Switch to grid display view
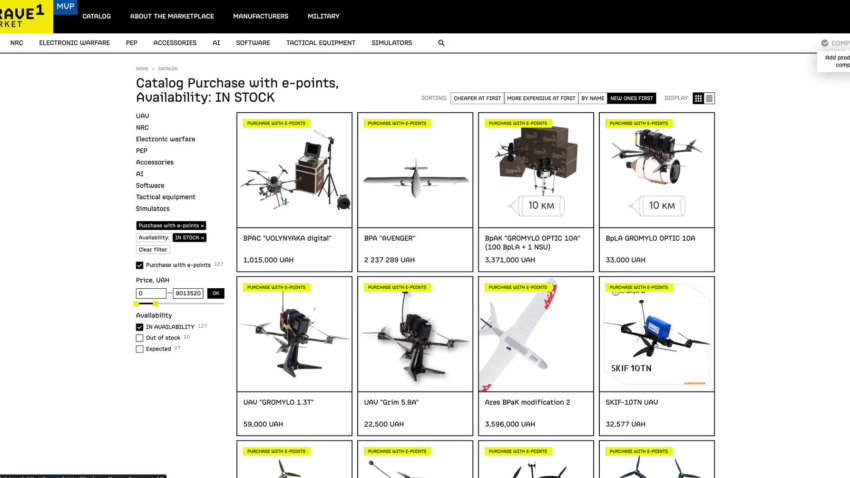850x478 pixels. coord(699,98)
